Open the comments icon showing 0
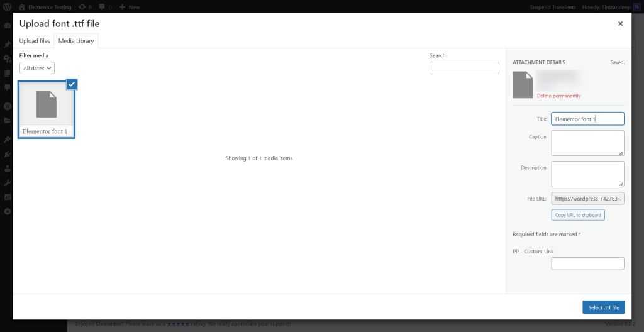 (105, 7)
